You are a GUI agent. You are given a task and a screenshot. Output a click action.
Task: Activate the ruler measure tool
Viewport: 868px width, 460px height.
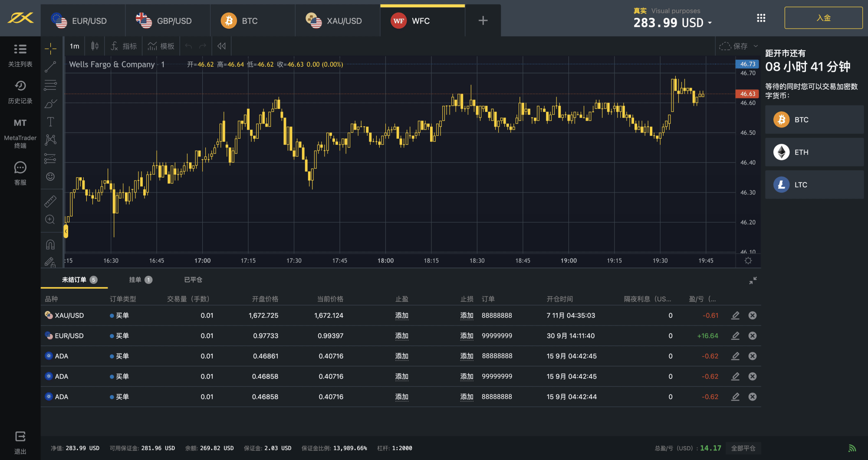click(x=50, y=201)
